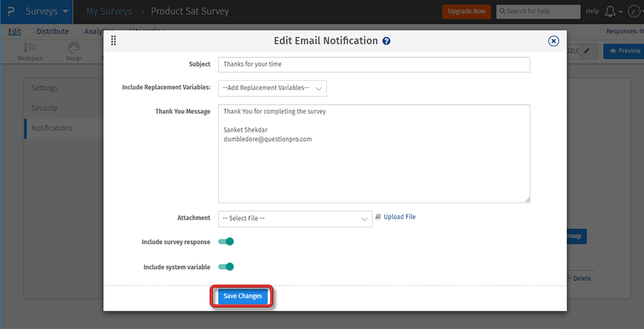Open the Select File attachment dropdown
This screenshot has height=329, width=644.
[x=295, y=218]
